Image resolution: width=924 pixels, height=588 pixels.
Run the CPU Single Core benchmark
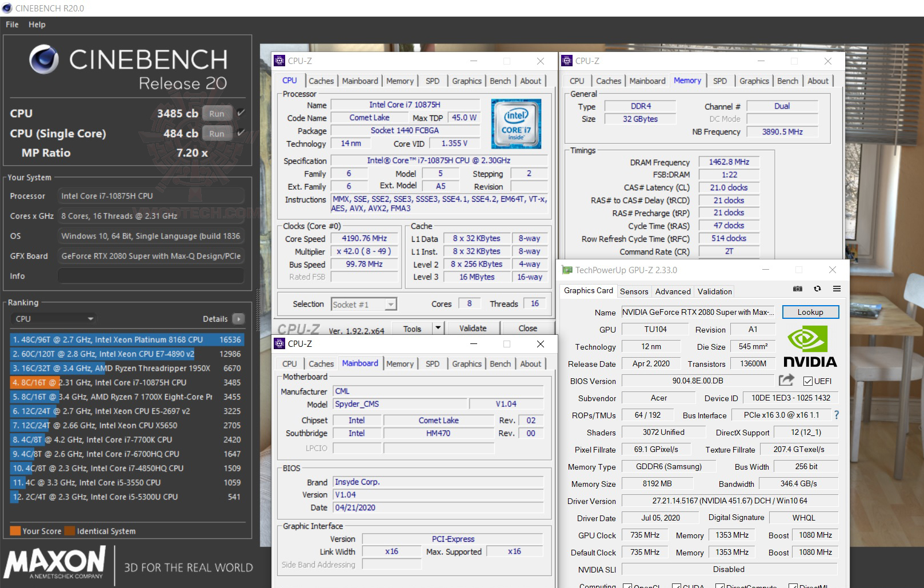point(217,133)
